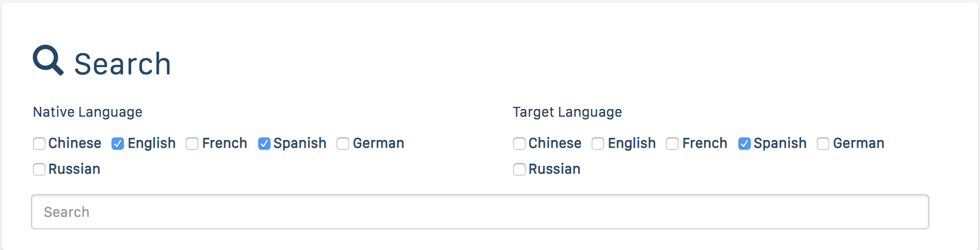Check French under Native Language
The image size is (980, 250).
pyautogui.click(x=192, y=144)
